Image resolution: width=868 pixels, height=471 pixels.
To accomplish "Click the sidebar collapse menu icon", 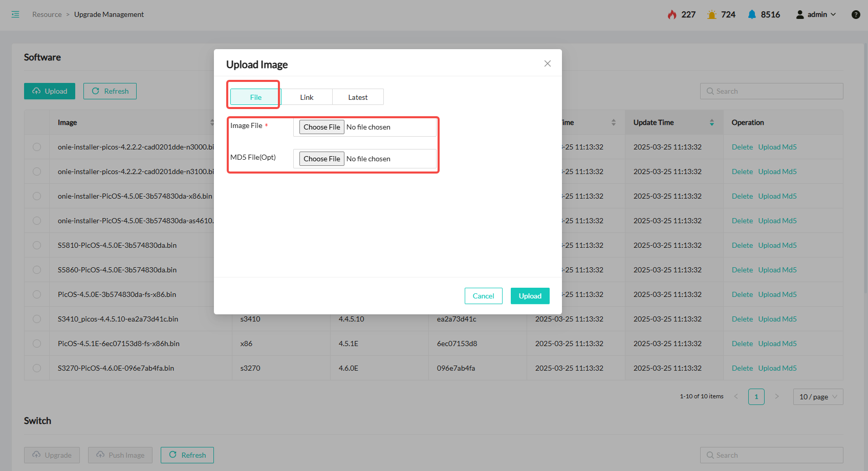I will pyautogui.click(x=15, y=14).
